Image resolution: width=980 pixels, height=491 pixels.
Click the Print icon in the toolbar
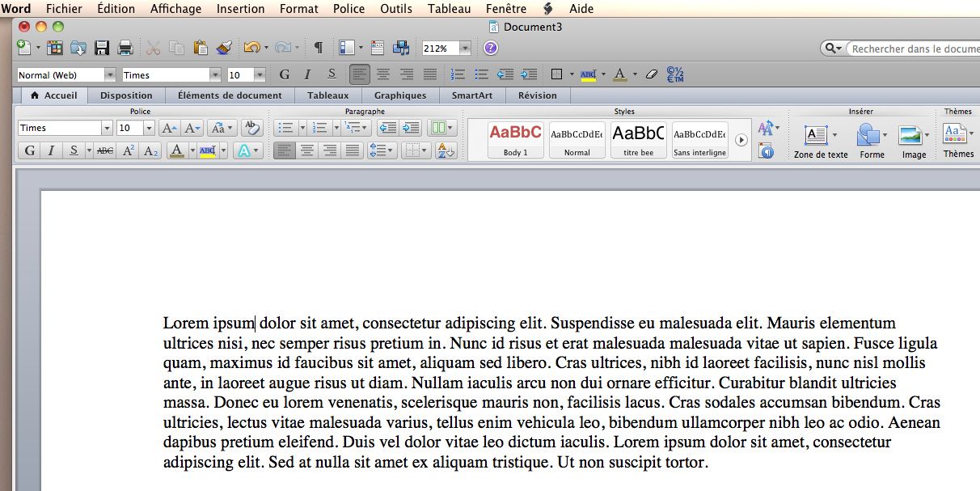click(x=125, y=49)
